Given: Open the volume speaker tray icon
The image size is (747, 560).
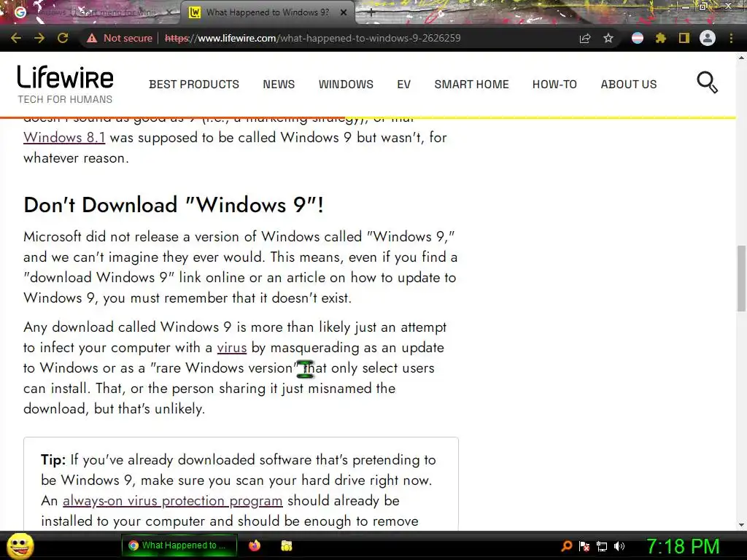Looking at the screenshot, I should (619, 546).
